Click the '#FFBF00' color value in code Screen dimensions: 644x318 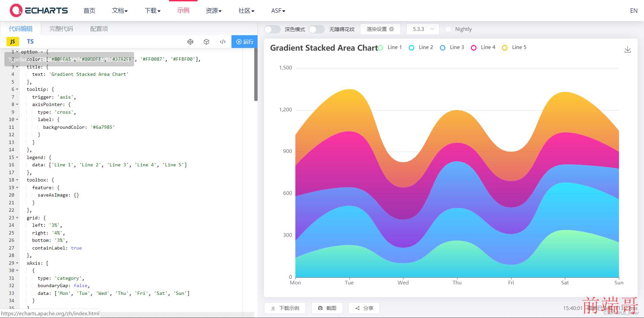[183, 59]
